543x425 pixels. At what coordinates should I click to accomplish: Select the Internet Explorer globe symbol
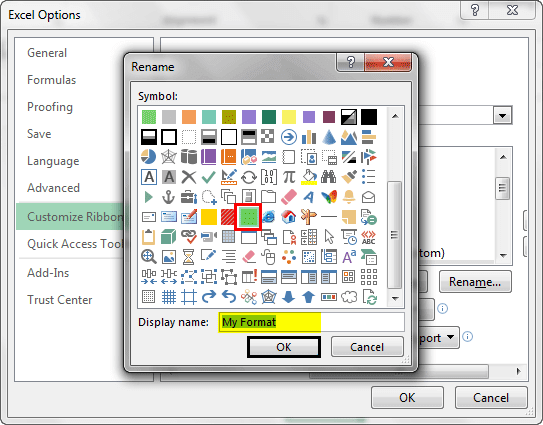pos(268,217)
